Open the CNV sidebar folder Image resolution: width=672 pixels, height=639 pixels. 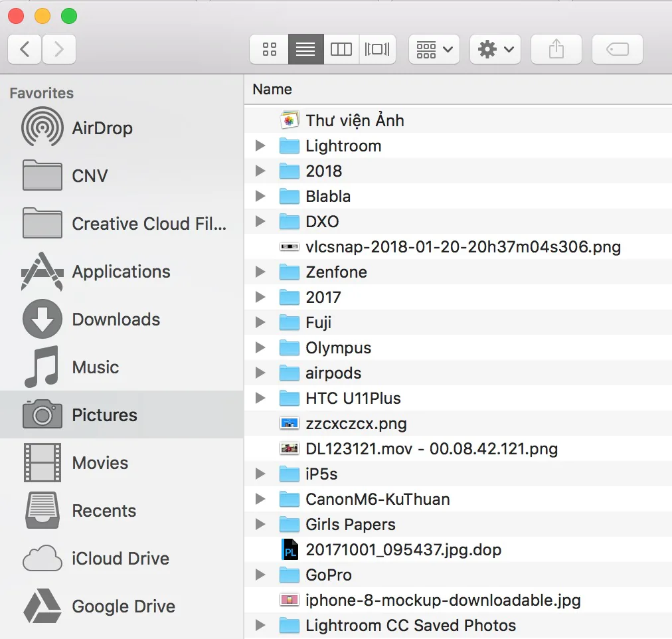tap(122, 176)
